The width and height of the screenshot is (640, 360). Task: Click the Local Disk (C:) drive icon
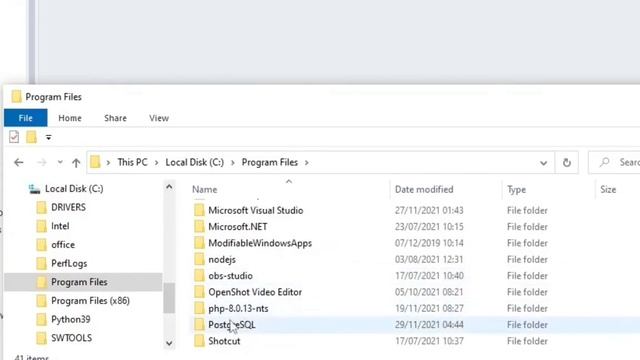(34, 189)
